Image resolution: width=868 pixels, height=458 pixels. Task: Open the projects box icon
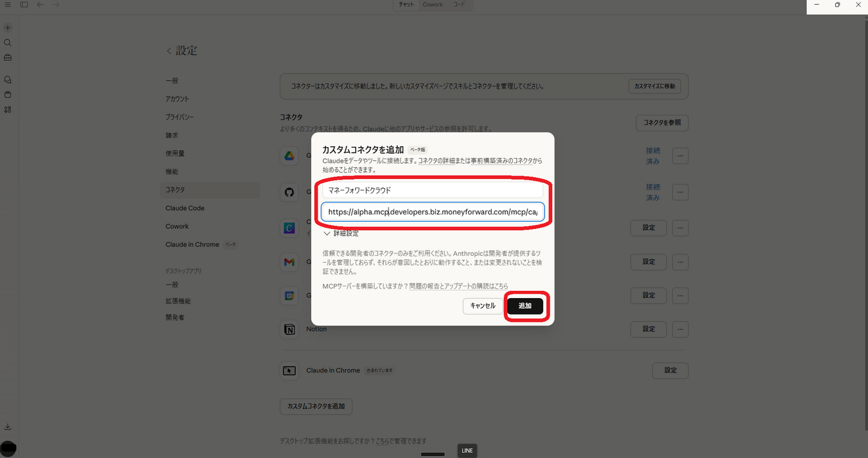(8, 95)
